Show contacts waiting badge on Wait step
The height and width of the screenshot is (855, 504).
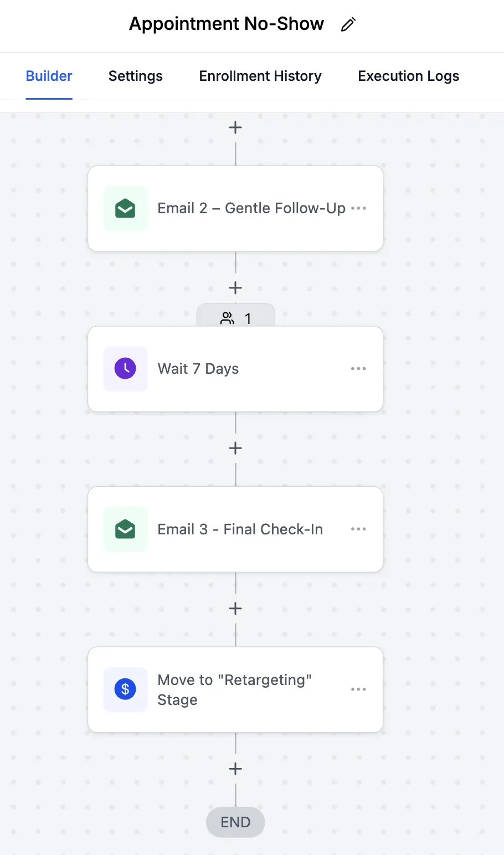pos(236,318)
